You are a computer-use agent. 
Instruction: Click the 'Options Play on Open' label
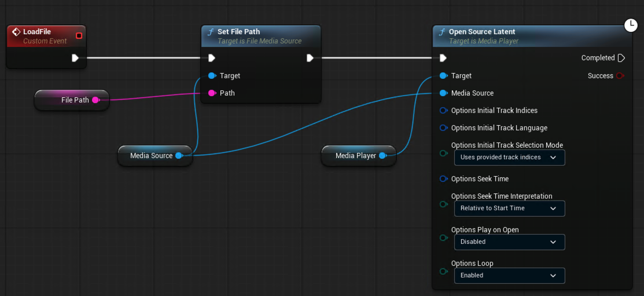pos(485,230)
